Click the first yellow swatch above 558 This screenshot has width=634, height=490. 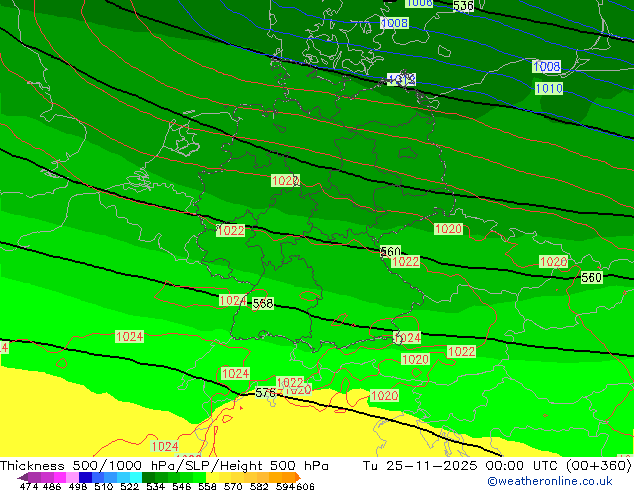point(212,477)
